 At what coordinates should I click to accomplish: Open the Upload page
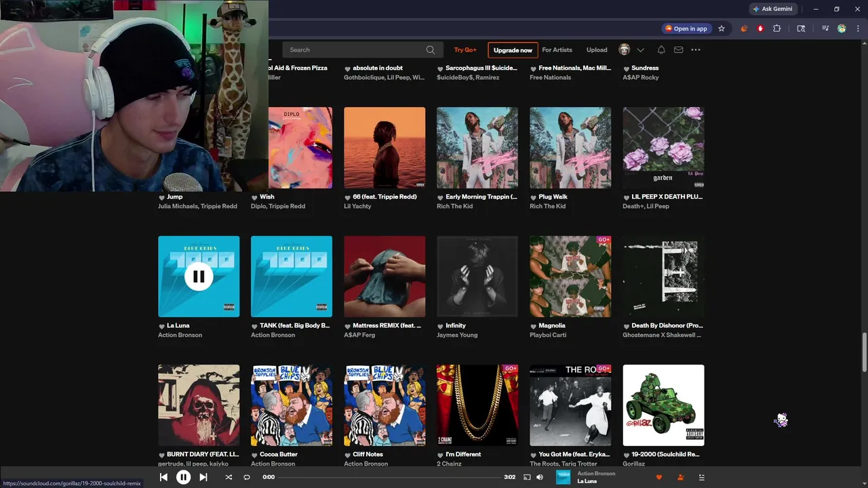[597, 50]
